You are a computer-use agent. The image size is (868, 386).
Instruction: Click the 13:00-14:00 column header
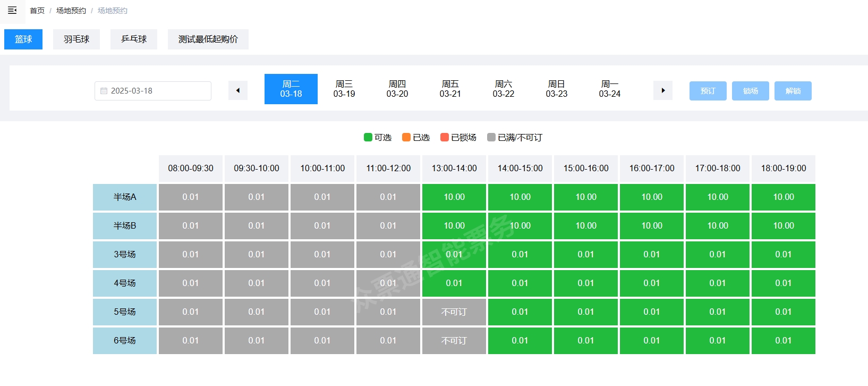pyautogui.click(x=454, y=169)
